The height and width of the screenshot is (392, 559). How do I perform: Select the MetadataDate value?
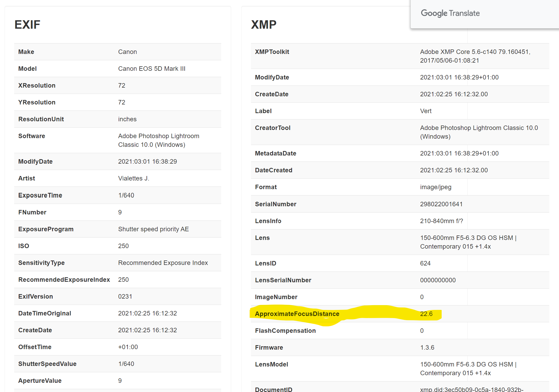[x=459, y=153]
